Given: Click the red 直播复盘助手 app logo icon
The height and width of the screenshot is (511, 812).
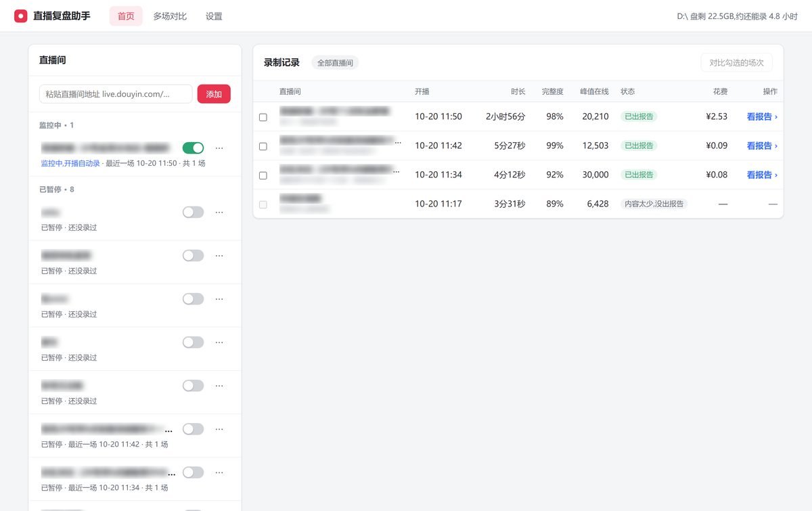Looking at the screenshot, I should [x=21, y=16].
